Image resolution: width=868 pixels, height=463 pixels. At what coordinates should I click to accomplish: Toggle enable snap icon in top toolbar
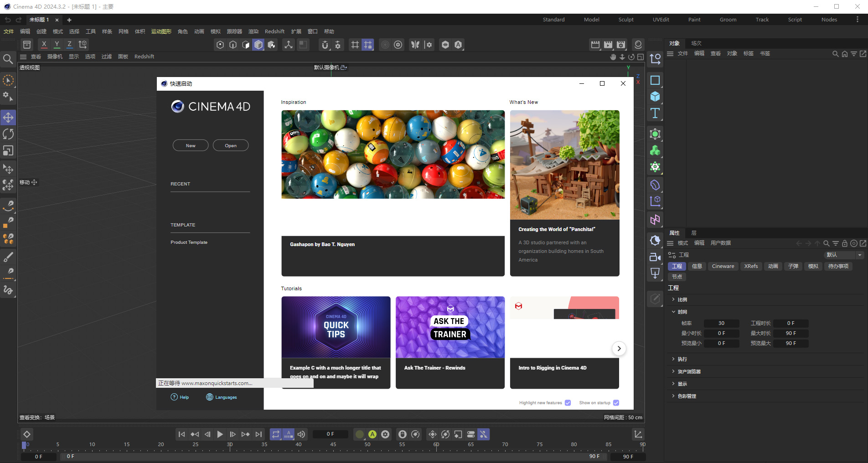tap(325, 44)
